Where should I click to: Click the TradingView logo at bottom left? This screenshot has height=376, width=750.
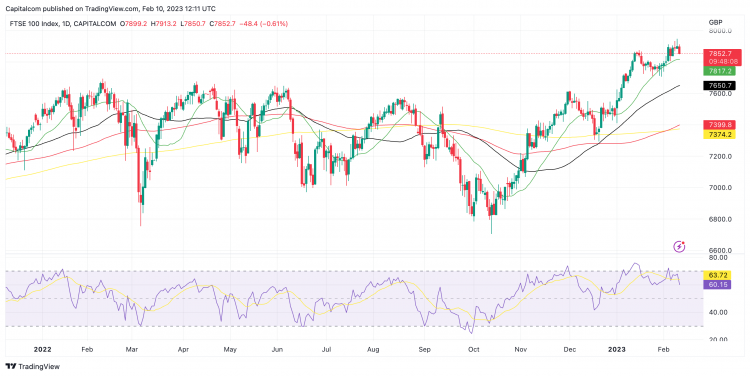33,366
